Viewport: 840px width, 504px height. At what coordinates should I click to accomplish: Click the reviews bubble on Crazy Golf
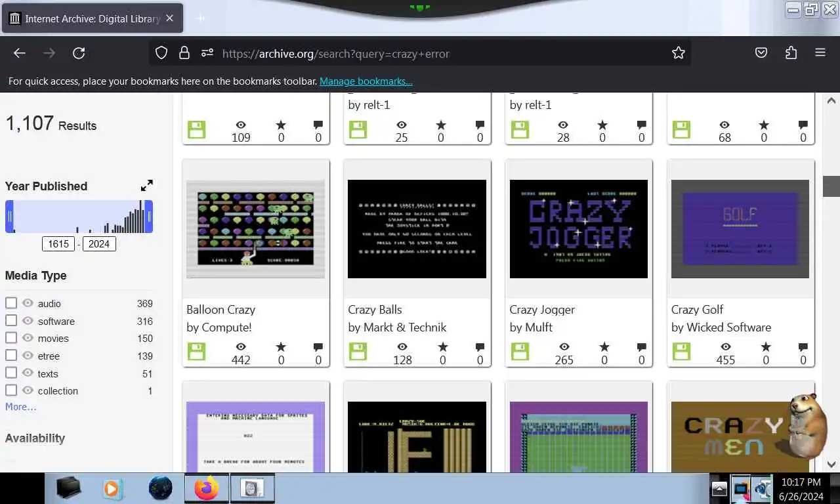tap(803, 347)
